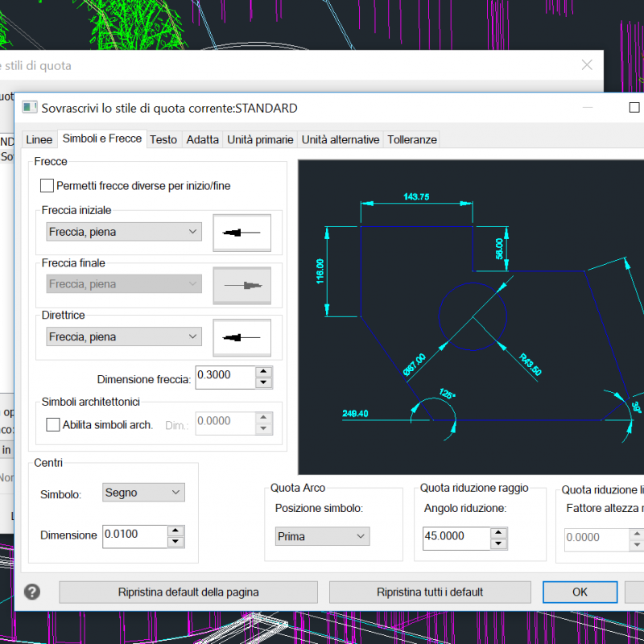Decrease Angolo riduzione with down spinner
644x644 pixels.
(499, 543)
